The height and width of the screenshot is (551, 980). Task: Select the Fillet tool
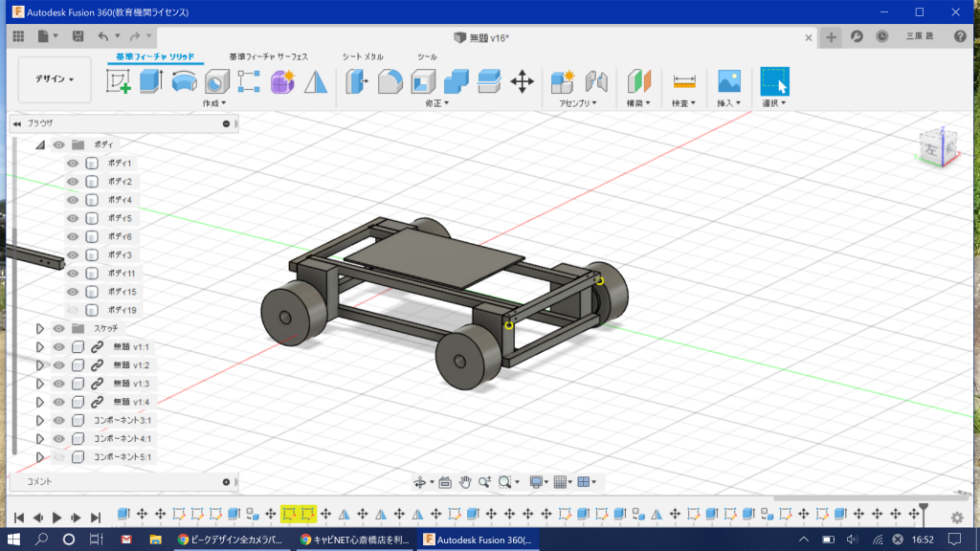click(390, 81)
